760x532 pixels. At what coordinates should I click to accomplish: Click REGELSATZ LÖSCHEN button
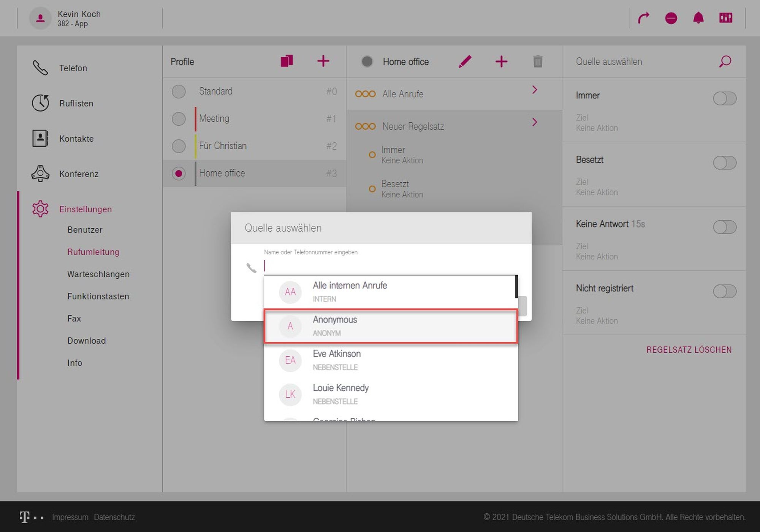[x=689, y=350]
